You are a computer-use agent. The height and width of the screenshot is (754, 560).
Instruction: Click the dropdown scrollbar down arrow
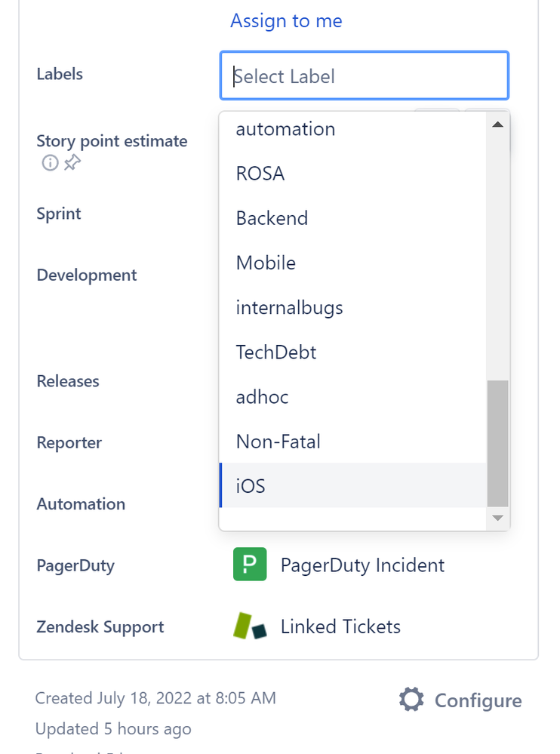(498, 518)
